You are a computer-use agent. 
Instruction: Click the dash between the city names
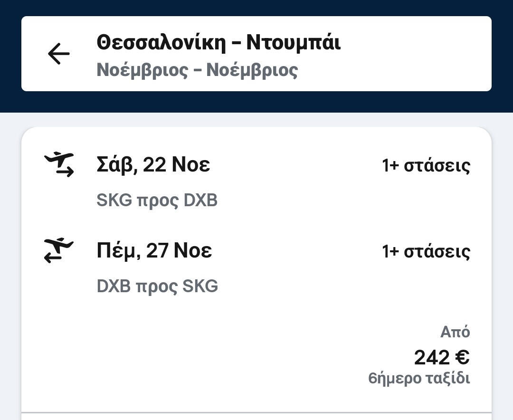coord(236,43)
